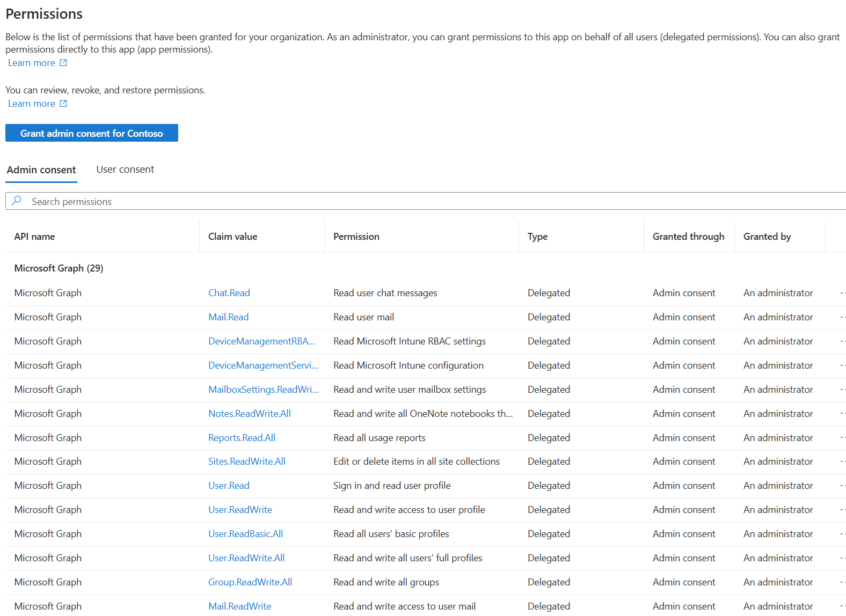Select 'Sign in and read user profile' text
Viewport: 846px width, 616px height.
pyautogui.click(x=392, y=486)
